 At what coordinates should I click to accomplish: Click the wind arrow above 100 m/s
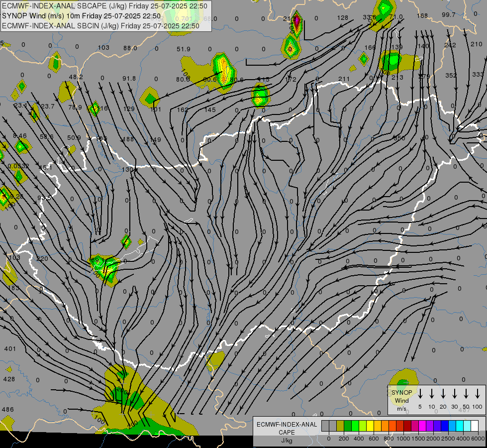click(x=478, y=393)
